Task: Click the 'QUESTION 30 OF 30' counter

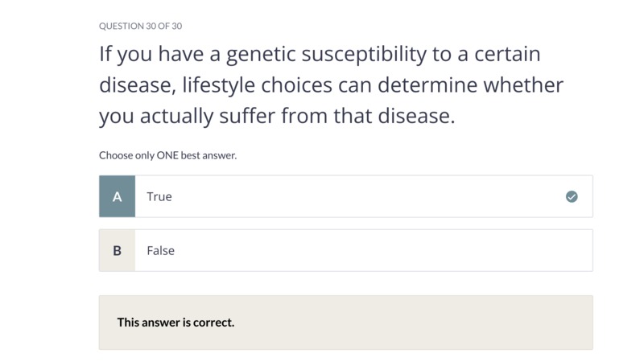Action: [x=140, y=26]
